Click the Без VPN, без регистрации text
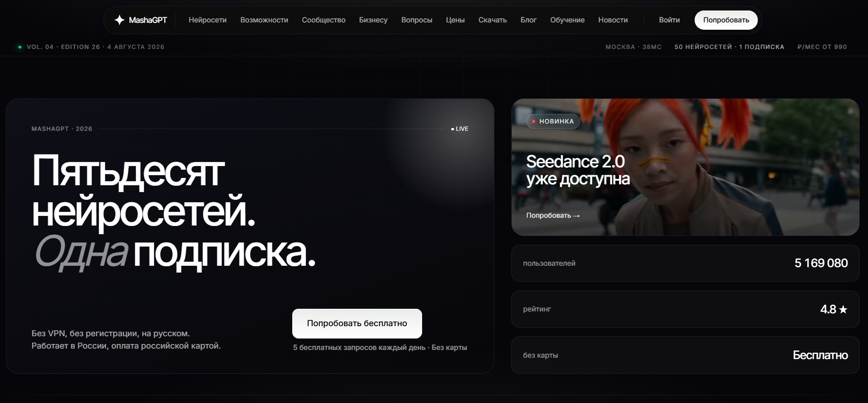868x403 pixels. pos(111,333)
